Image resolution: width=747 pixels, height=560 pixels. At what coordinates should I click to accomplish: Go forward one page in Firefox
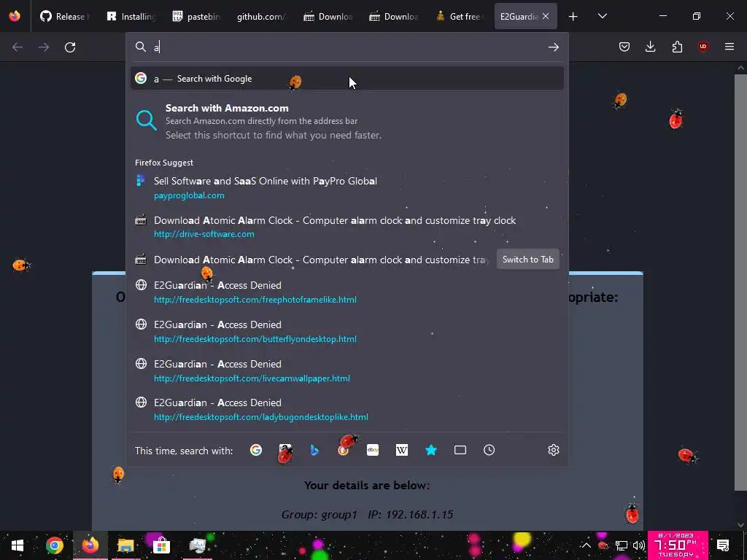point(44,47)
